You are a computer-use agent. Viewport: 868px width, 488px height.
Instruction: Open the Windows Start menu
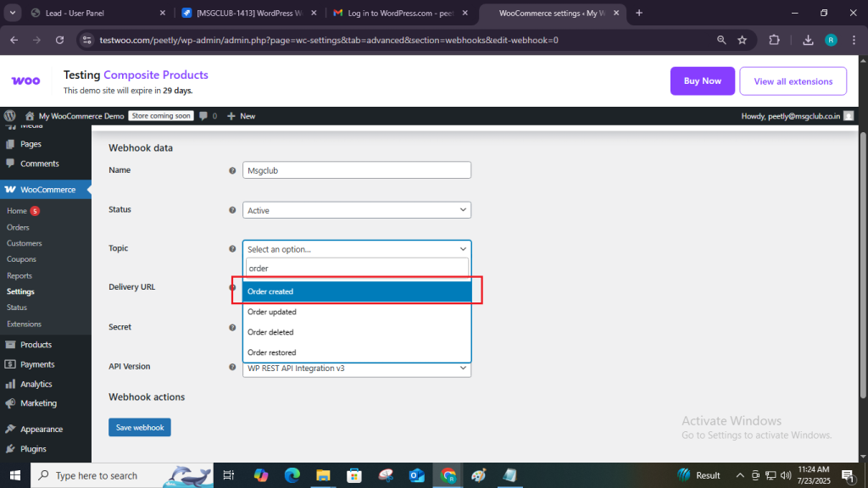pyautogui.click(x=15, y=475)
